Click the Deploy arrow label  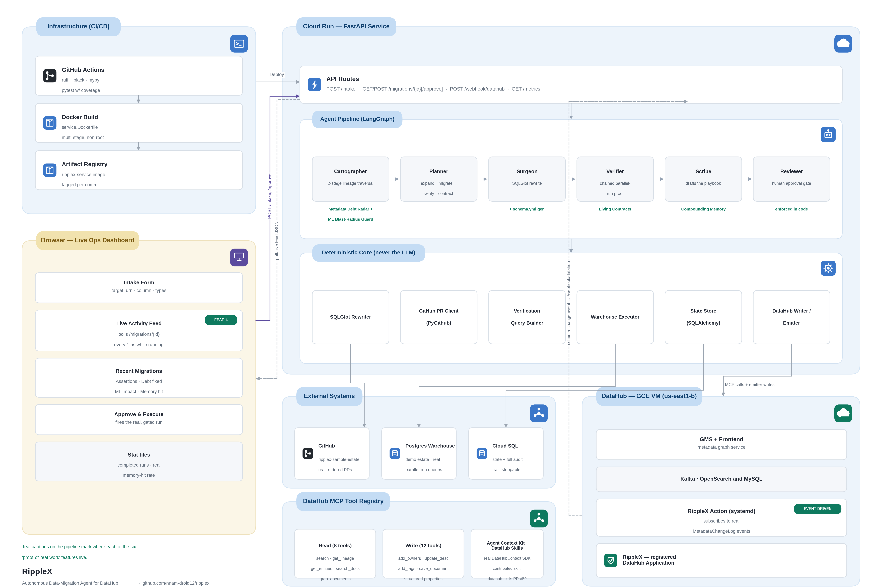(277, 75)
